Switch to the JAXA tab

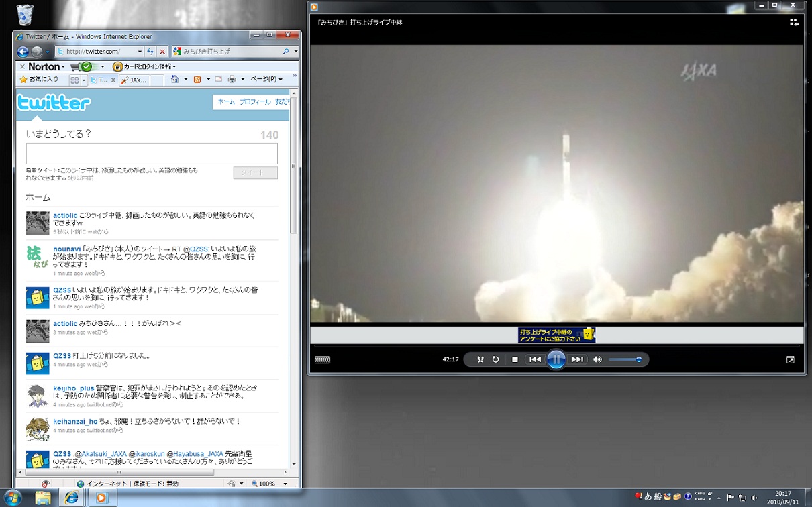tap(134, 80)
